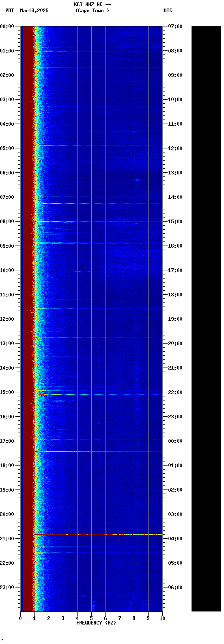
Task: Click the 22:00 UTC time label
Action: click(x=175, y=392)
